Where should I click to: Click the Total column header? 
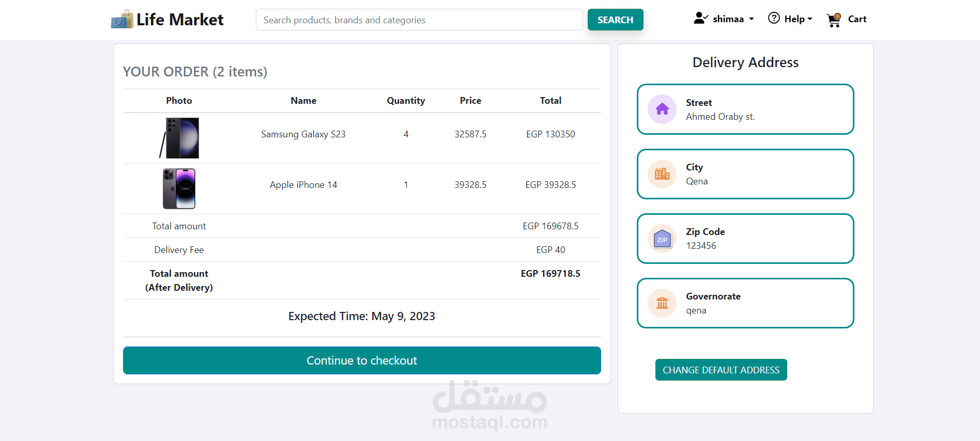pyautogui.click(x=550, y=101)
